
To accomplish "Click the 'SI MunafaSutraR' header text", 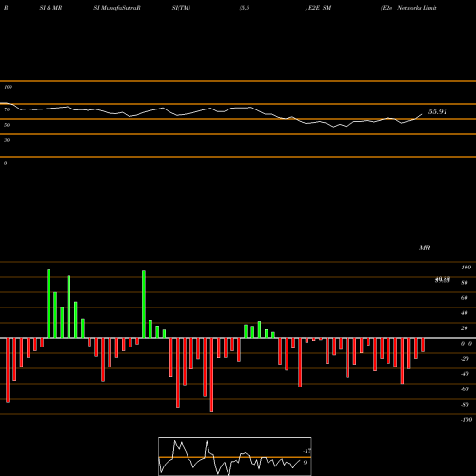I will point(117,8).
